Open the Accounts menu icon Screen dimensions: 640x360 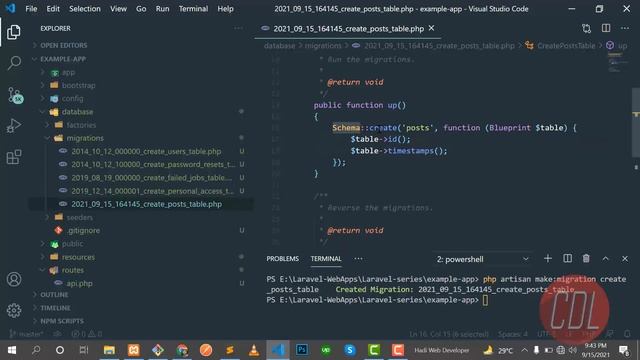coord(14,279)
